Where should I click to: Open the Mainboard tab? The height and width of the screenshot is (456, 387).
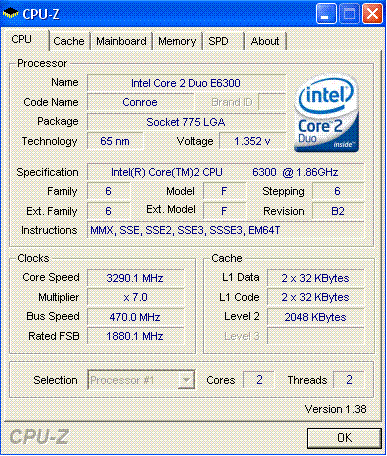coord(121,41)
